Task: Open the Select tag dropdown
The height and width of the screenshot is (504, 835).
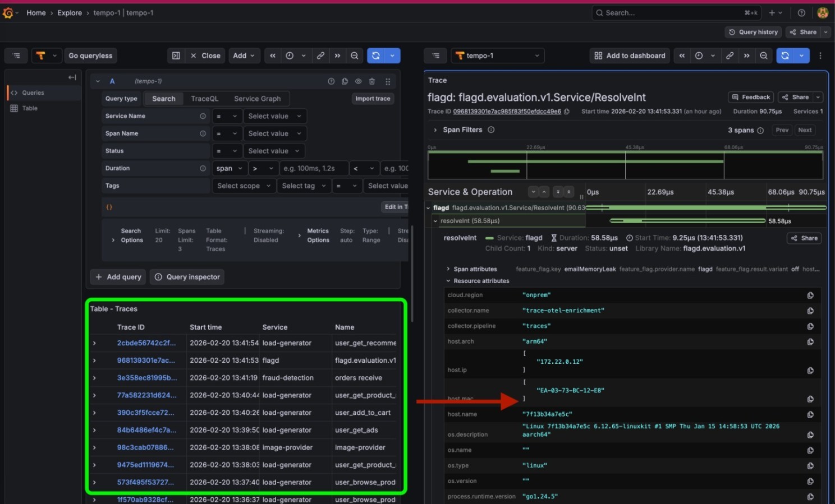Action: click(304, 186)
